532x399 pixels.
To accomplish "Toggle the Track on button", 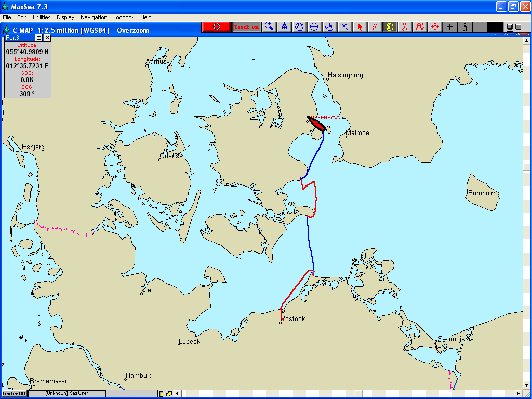I will point(247,27).
